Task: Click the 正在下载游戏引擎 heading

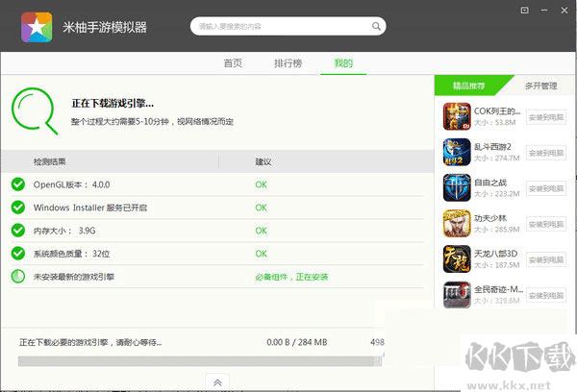Action: (x=113, y=104)
